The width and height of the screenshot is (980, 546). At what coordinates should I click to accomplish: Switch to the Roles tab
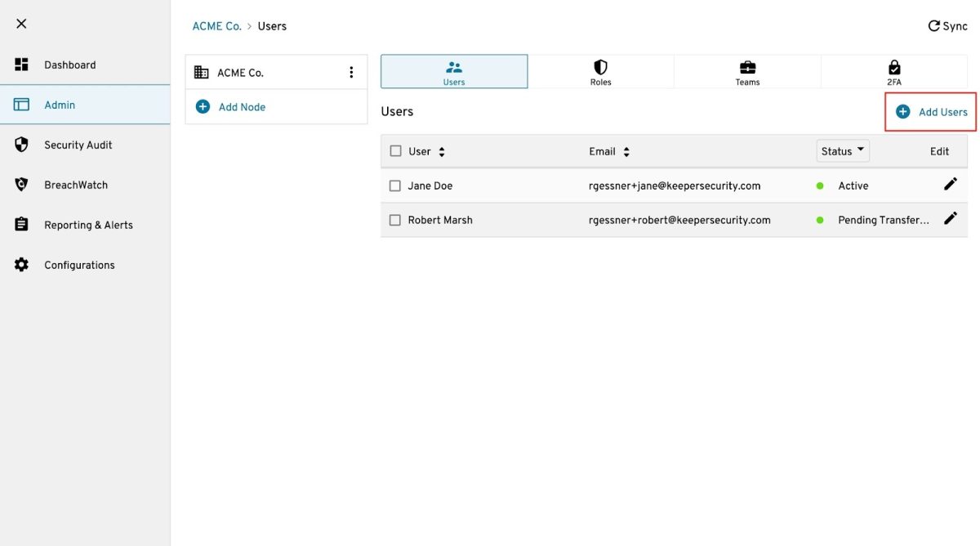click(x=600, y=72)
